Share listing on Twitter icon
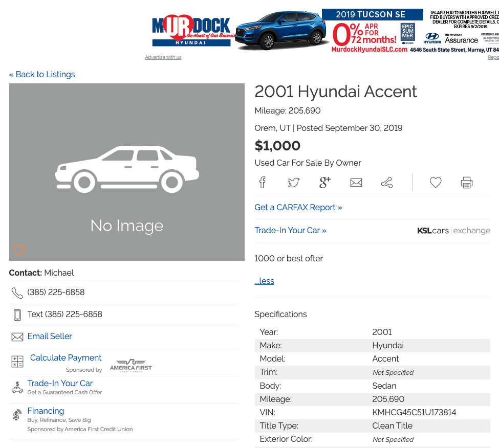Viewport: 499px width, 448px height. (293, 183)
